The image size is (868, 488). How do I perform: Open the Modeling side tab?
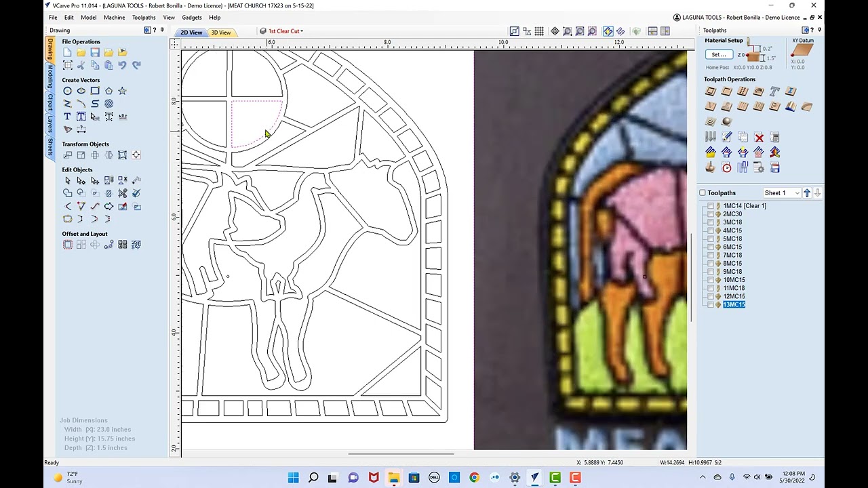(x=50, y=77)
